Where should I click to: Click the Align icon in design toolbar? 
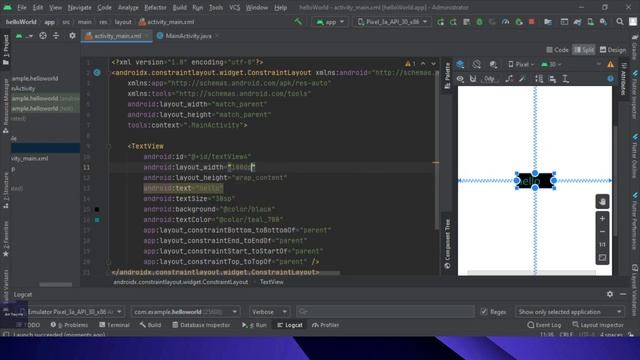[x=552, y=79]
